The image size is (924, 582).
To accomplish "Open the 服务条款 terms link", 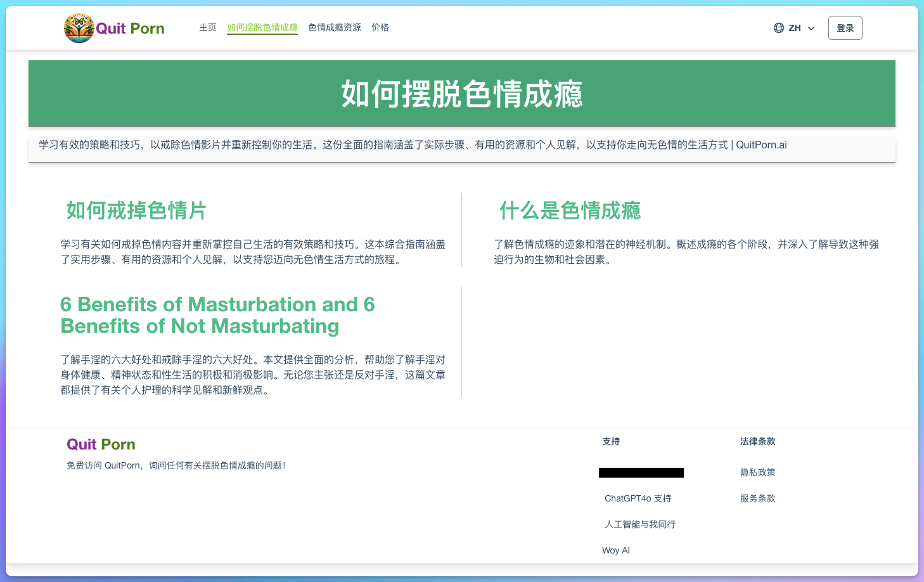I will [757, 498].
